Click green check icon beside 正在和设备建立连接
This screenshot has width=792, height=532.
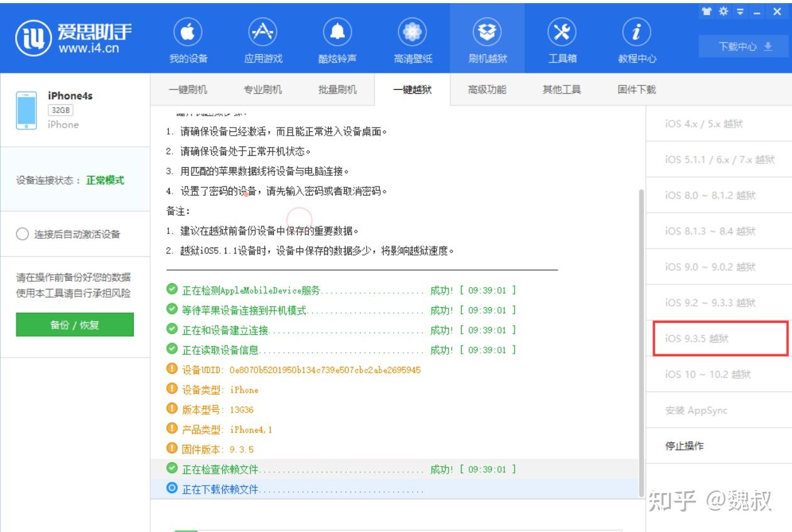point(172,329)
